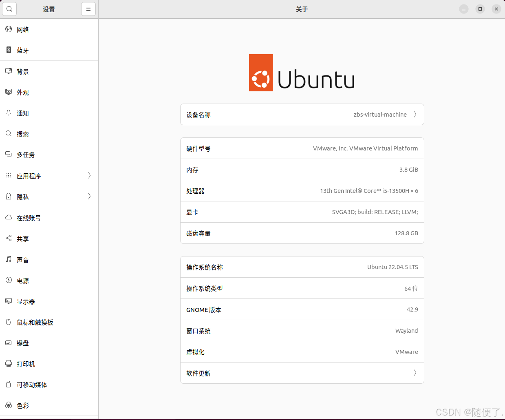505x420 pixels.
Task: Open the settings search button
Action: click(x=9, y=9)
